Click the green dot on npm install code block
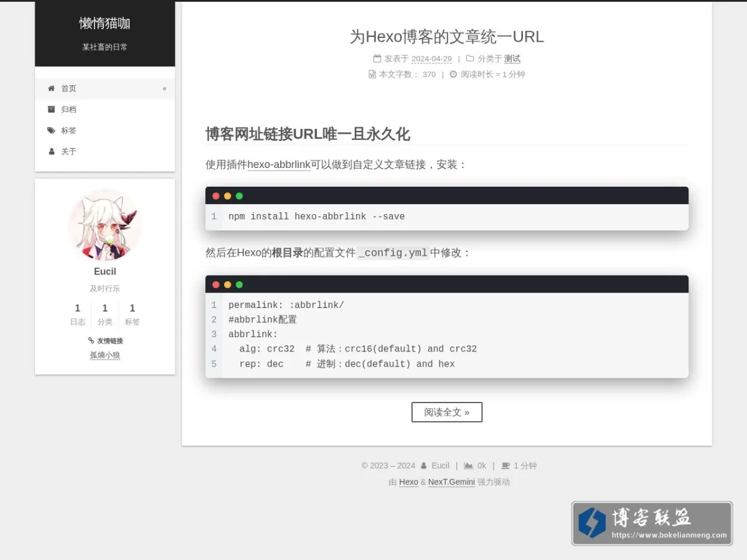This screenshot has width=747, height=560. (239, 196)
